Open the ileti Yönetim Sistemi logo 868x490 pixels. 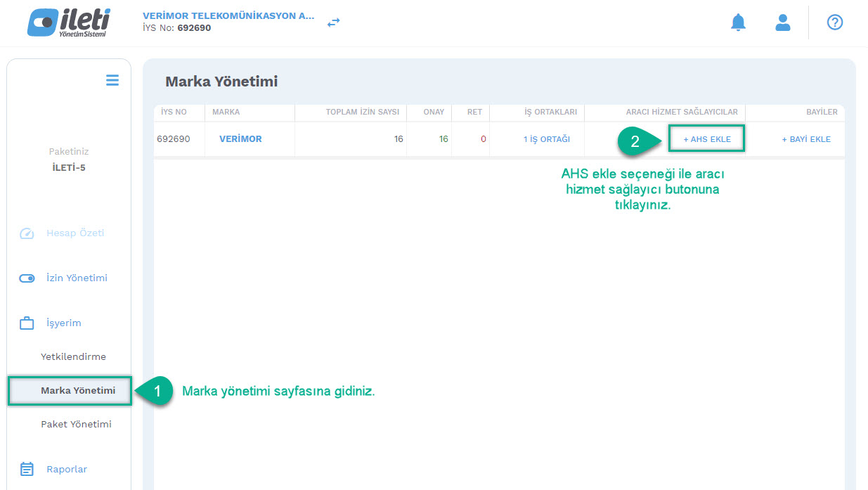click(x=68, y=23)
